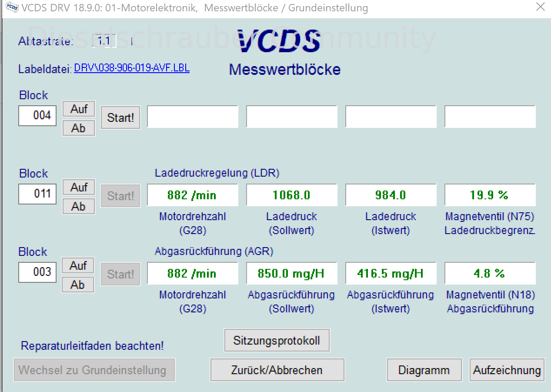Select the AGR Istwert value 416.5 mg/H

pyautogui.click(x=391, y=273)
